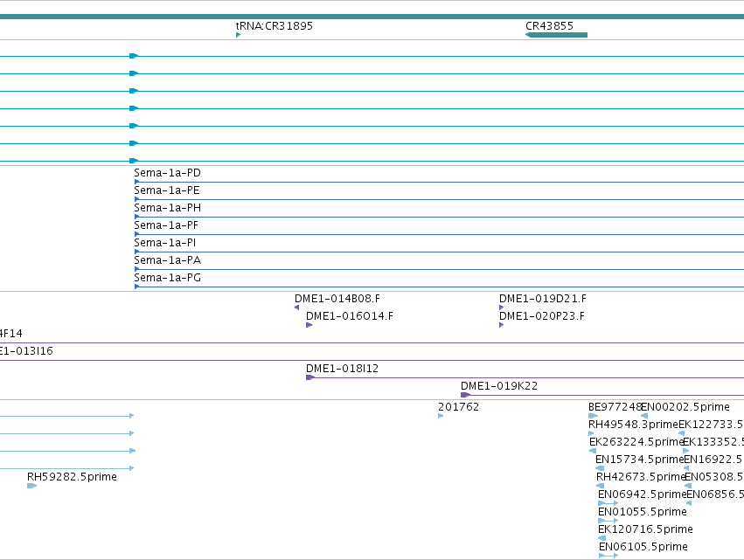Select the EN01055.5prime arrow glyph

(x=608, y=521)
